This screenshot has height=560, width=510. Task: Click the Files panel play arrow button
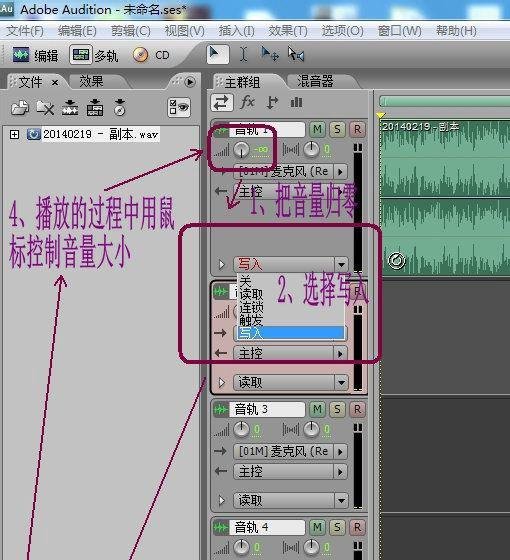click(190, 82)
